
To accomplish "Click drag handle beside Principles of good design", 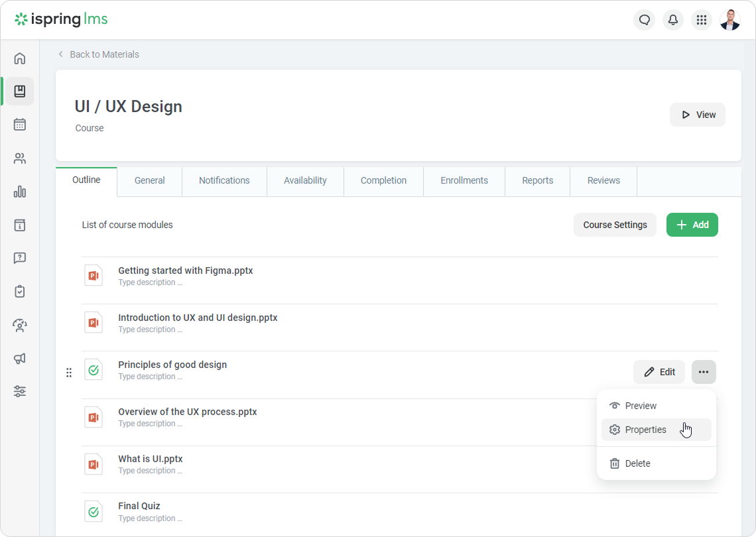I will click(x=69, y=373).
